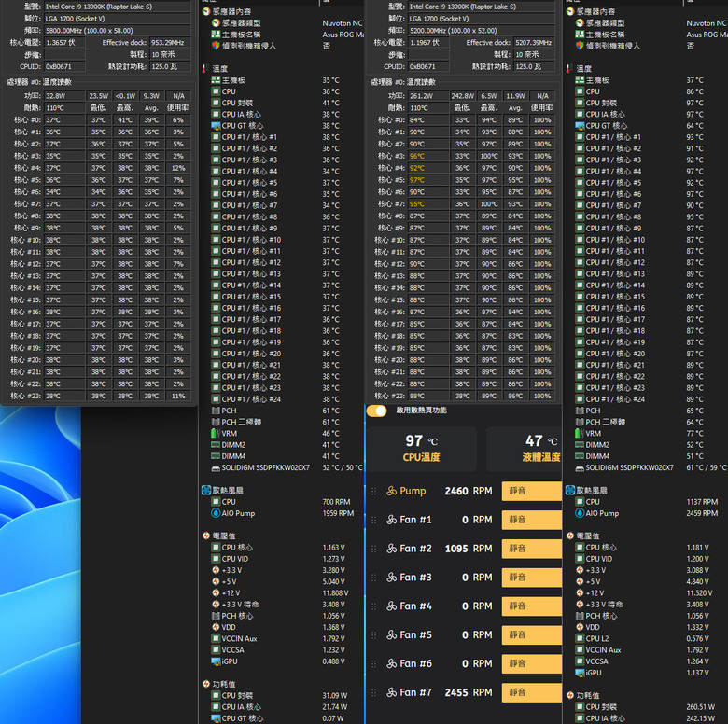Open the 靜音 mode selector for Fan #6
Viewport: 728px width, 724px height.
click(532, 663)
